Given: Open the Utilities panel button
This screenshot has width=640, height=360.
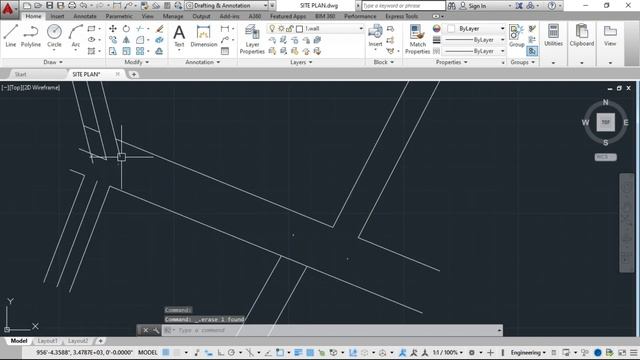Looking at the screenshot, I should [x=553, y=35].
